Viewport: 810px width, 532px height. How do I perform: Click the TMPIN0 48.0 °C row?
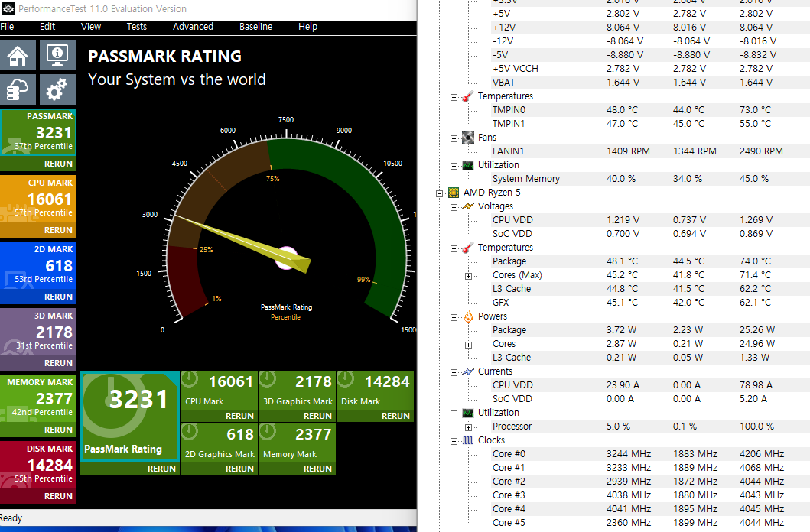click(x=650, y=110)
